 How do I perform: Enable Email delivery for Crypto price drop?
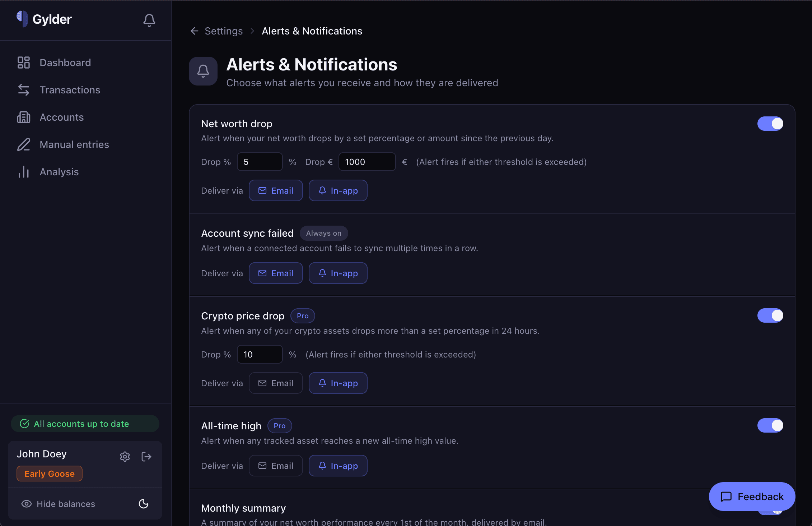(276, 383)
